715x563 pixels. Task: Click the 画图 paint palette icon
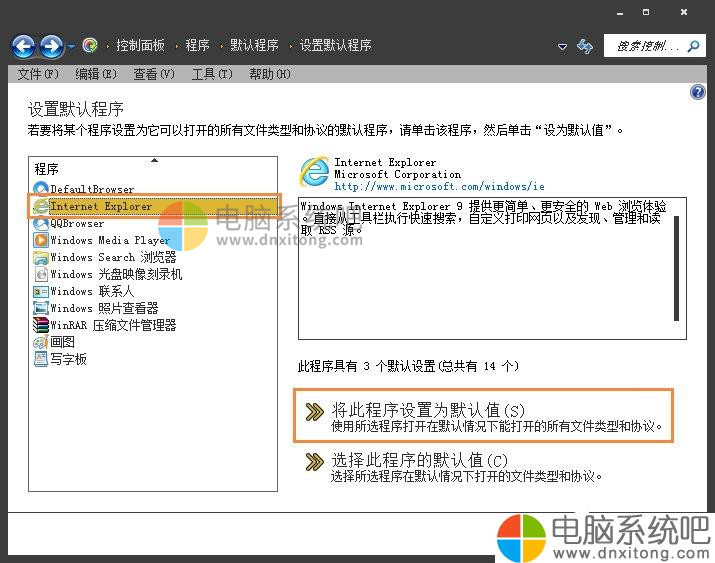tap(41, 342)
